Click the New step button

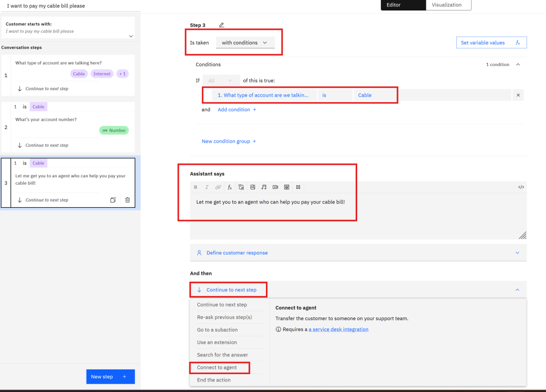pyautogui.click(x=110, y=377)
